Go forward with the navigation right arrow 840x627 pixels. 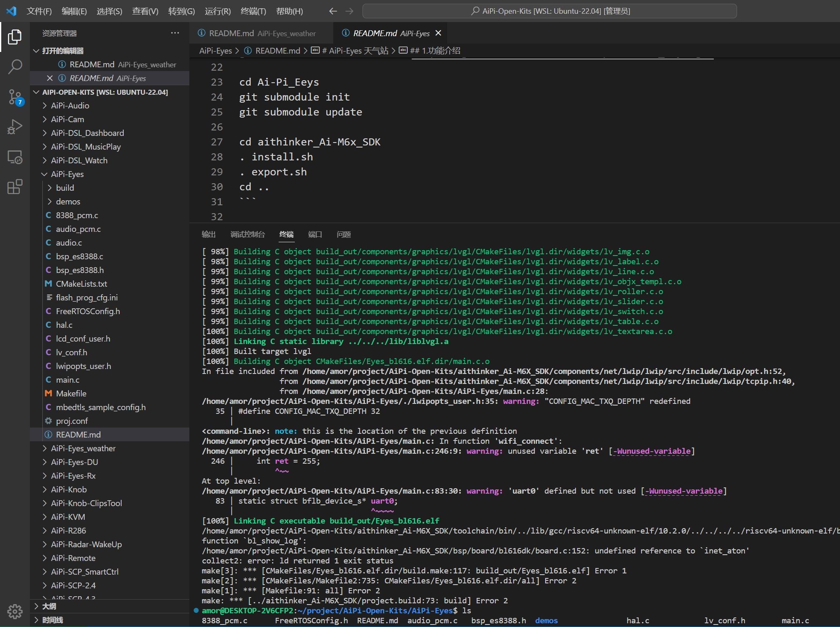[349, 11]
